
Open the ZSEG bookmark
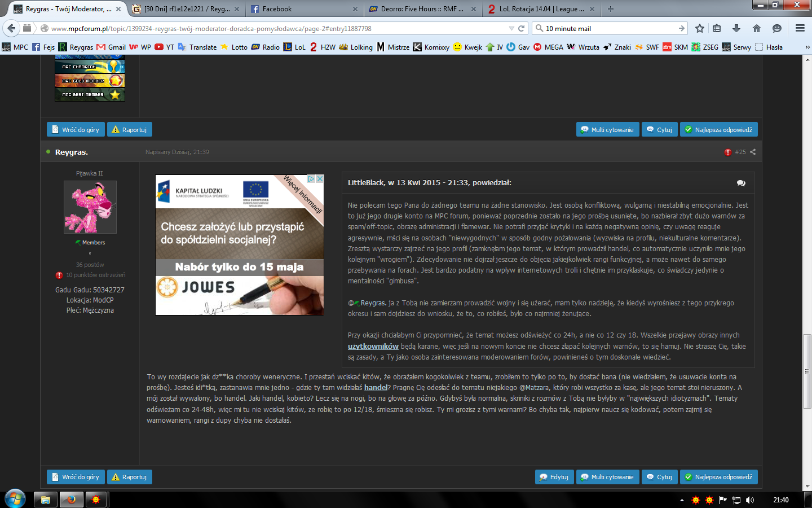click(705, 47)
